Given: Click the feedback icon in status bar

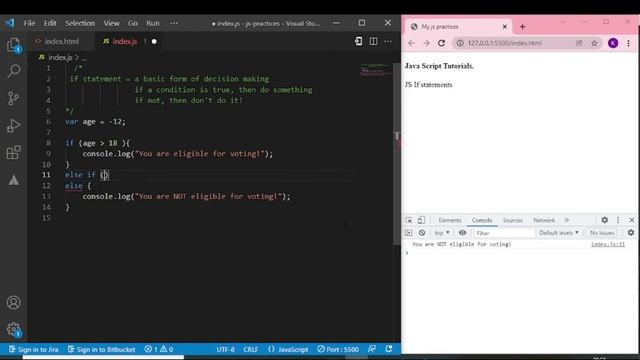Looking at the screenshot, I should [x=371, y=349].
